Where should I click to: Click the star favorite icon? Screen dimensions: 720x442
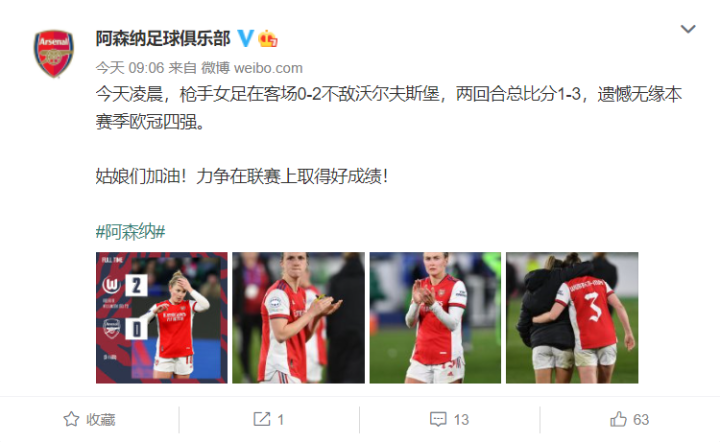[x=71, y=419]
